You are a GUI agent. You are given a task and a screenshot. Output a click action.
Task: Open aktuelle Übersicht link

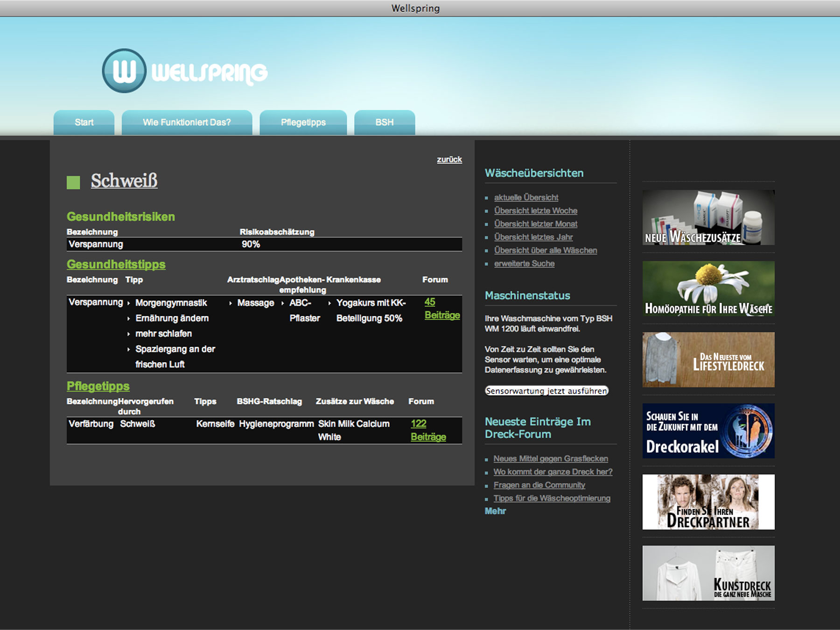coord(526,197)
